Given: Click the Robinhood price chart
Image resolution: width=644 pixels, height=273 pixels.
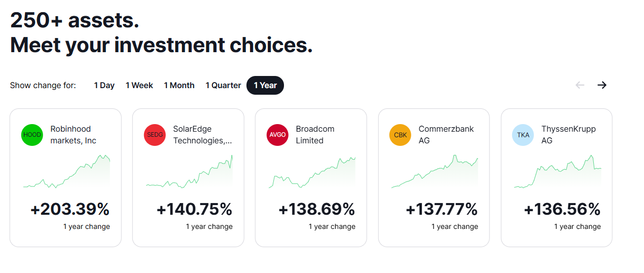Looking at the screenshot, I should click(66, 173).
